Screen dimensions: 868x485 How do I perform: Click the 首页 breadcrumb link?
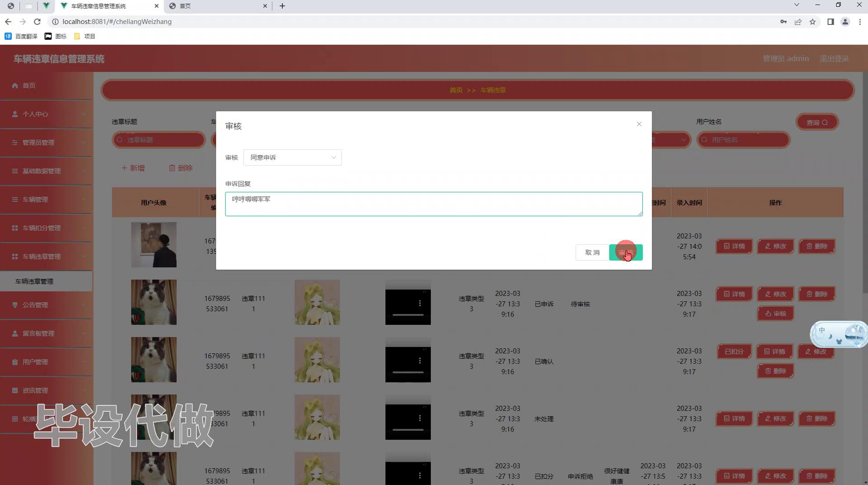tap(456, 90)
